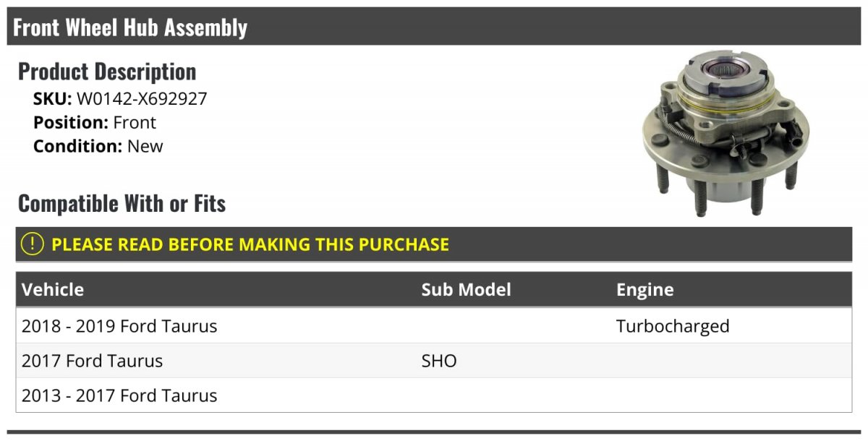This screenshot has height=441, width=868.
Task: Click the Turbocharged engine cell
Action: click(672, 326)
